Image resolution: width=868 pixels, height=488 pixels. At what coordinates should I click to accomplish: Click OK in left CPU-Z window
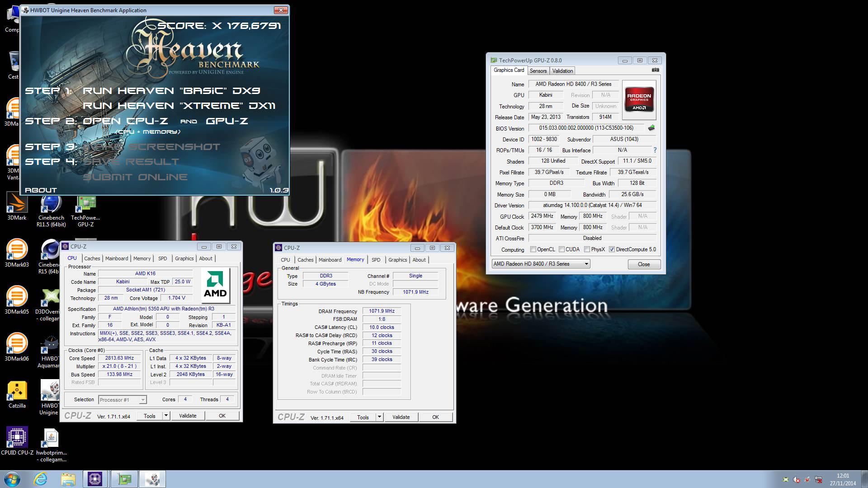[222, 416]
